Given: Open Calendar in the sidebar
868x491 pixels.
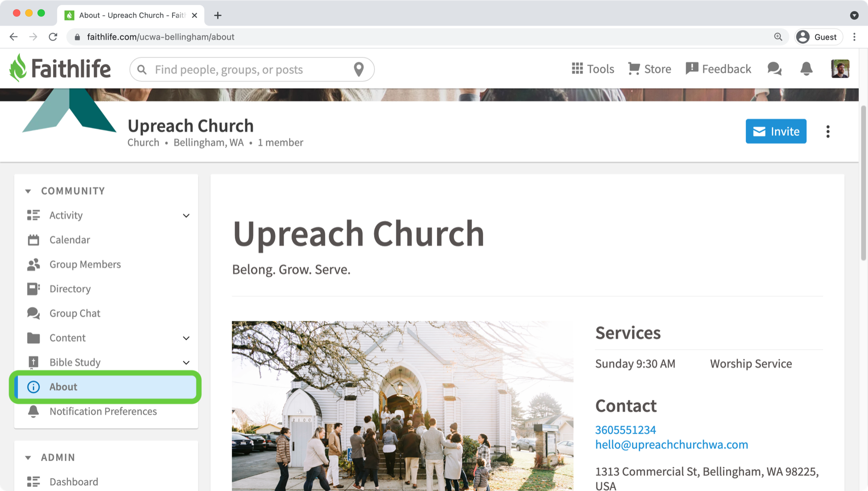Looking at the screenshot, I should coord(69,240).
